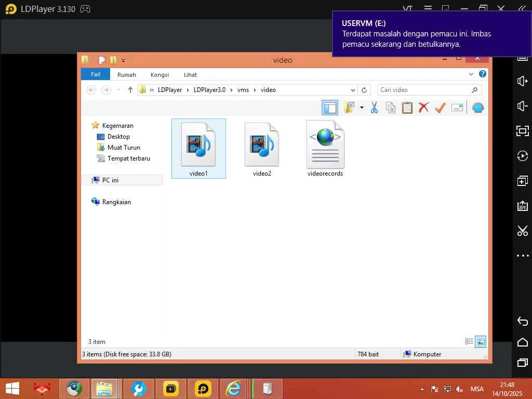Screen dimensions: 532x399
Task: Click LDPlayer3.0 in the address breadcrumb
Action: (209, 90)
